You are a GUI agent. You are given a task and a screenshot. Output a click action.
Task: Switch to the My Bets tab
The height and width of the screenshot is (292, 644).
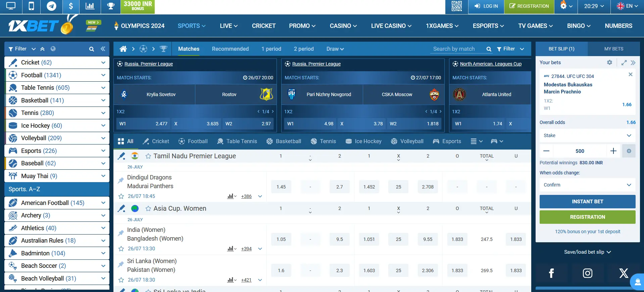click(613, 49)
